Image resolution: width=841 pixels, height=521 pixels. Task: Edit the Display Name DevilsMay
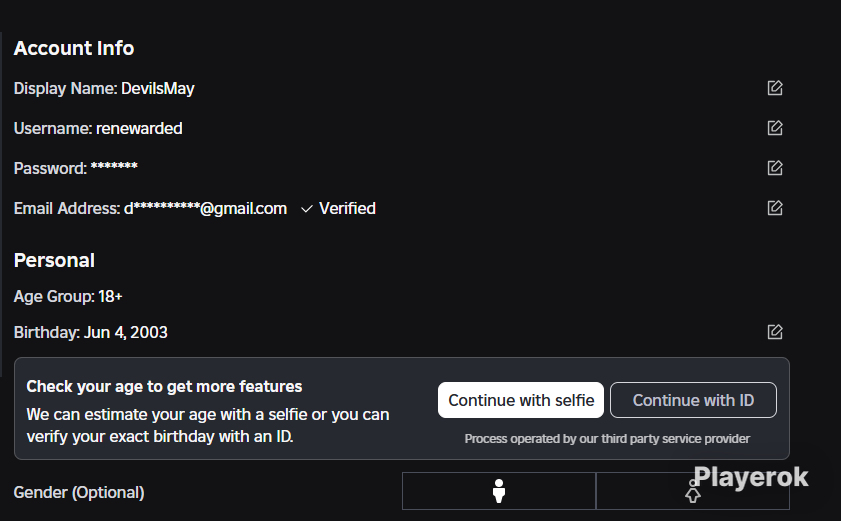click(x=774, y=88)
